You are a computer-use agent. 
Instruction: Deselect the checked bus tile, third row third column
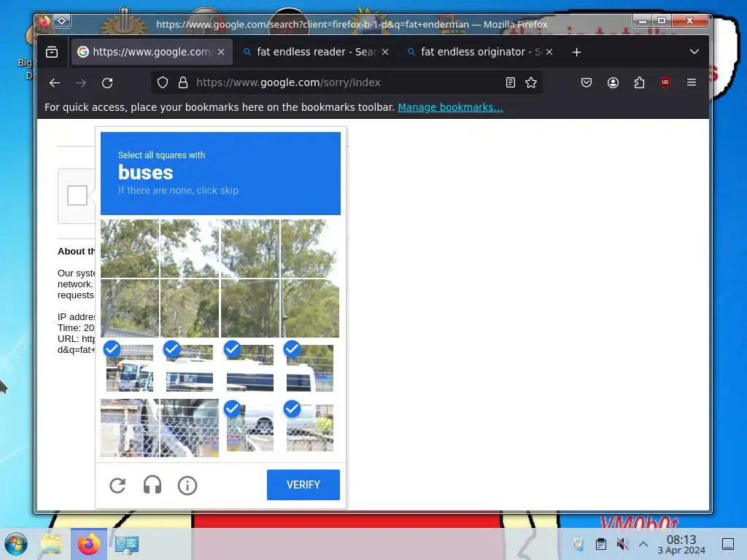[x=249, y=368]
